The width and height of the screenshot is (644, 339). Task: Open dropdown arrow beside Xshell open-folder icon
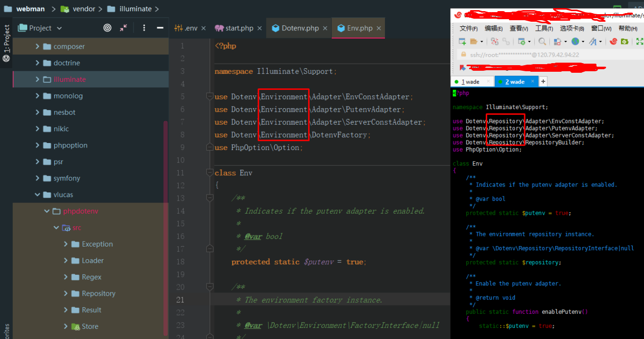482,41
